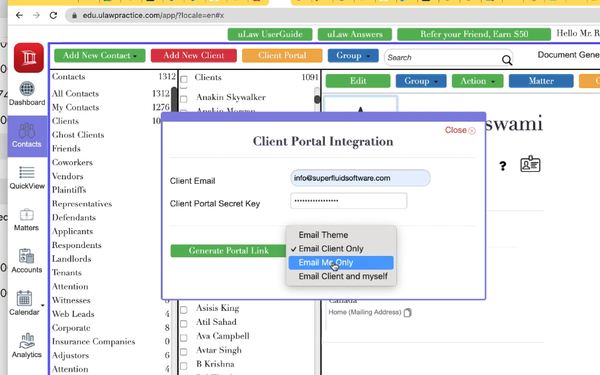
Task: Open the top toolbar Group dropdown
Action: [x=353, y=55]
